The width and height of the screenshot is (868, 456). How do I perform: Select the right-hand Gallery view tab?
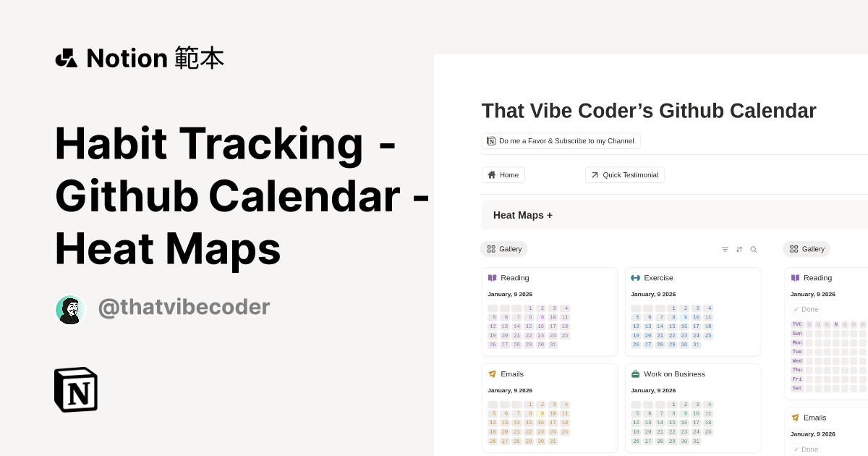[807, 249]
